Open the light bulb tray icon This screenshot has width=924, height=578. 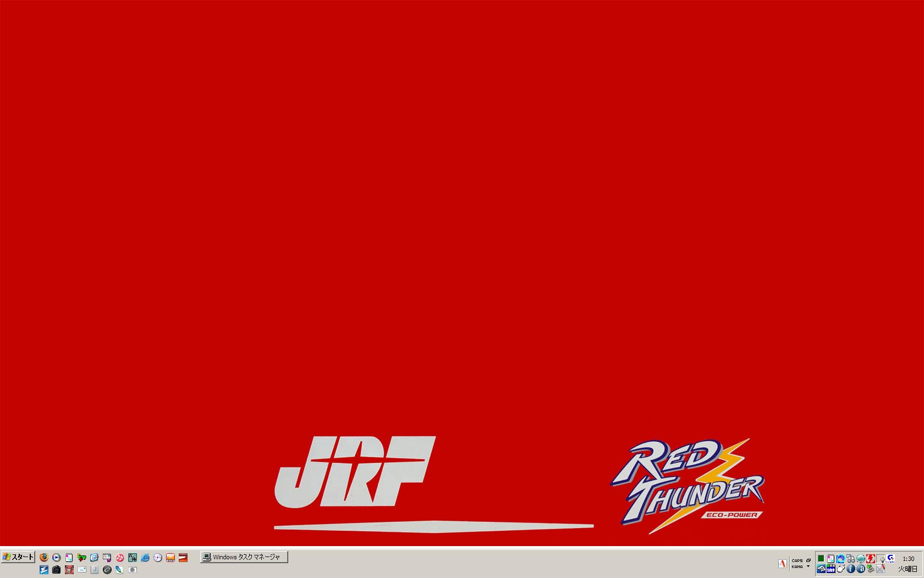(x=881, y=559)
